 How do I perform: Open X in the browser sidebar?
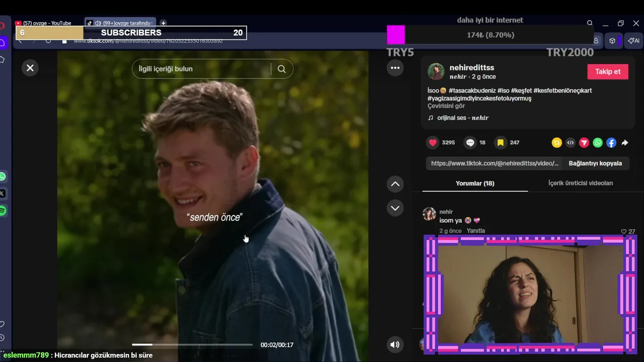(3, 194)
